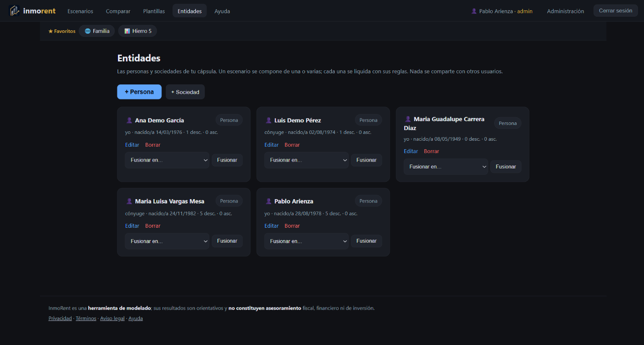Go to the Comparar section
This screenshot has height=345, width=644.
click(x=118, y=11)
